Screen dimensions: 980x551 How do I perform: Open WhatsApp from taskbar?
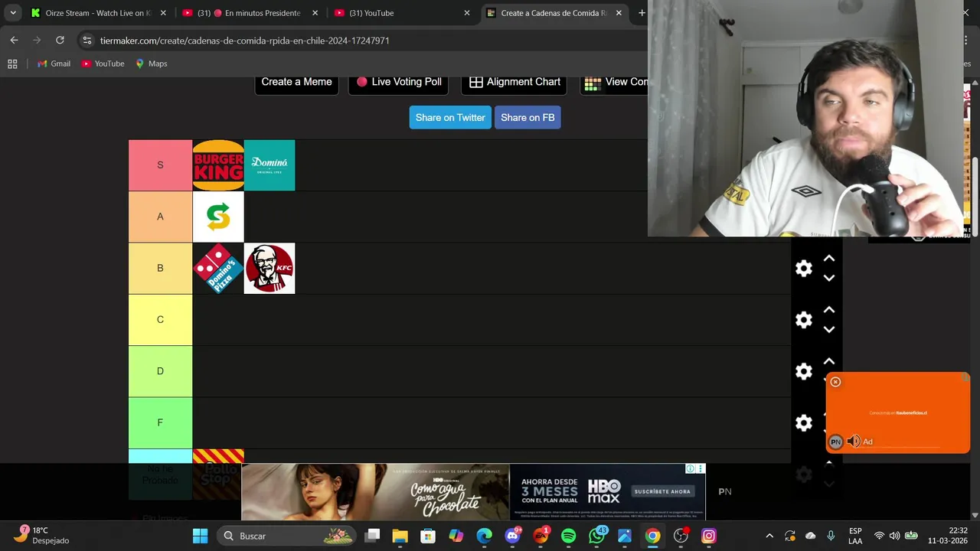596,536
